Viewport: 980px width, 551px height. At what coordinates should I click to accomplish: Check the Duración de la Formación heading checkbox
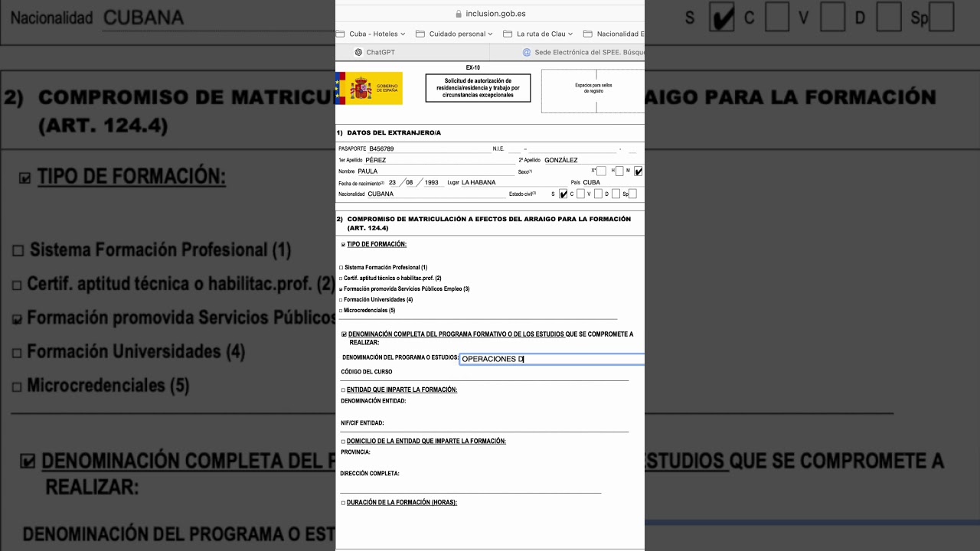[342, 502]
